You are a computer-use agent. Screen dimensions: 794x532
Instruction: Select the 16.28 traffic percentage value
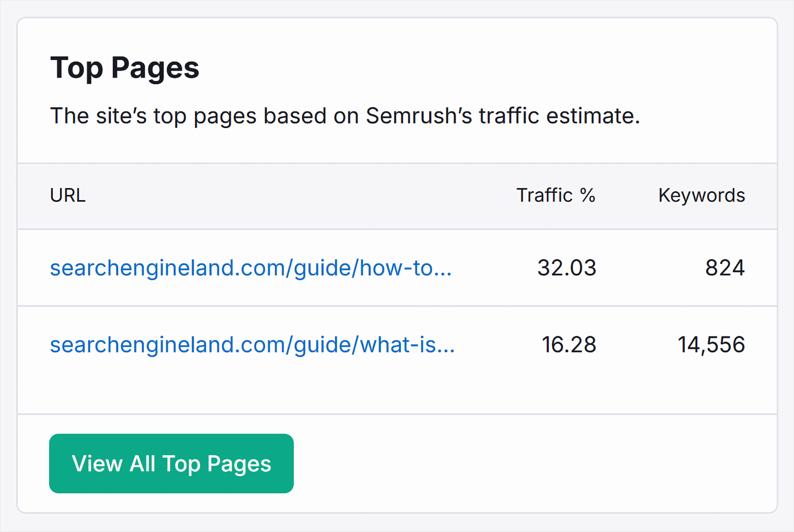568,345
